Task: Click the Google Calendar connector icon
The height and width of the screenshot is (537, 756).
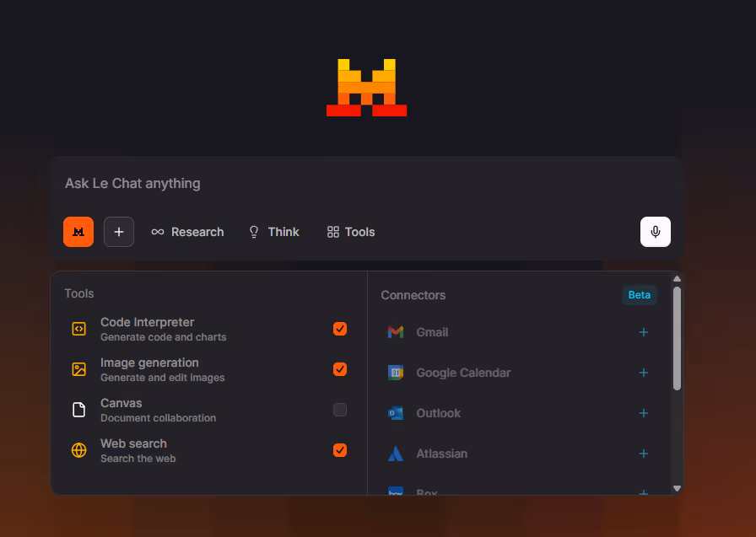Action: pos(395,373)
